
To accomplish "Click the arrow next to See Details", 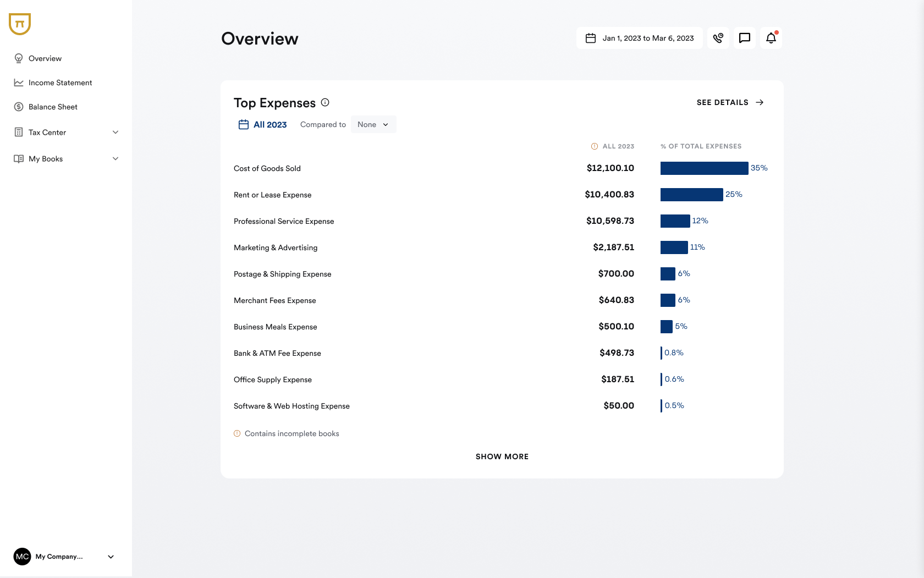I will click(760, 102).
